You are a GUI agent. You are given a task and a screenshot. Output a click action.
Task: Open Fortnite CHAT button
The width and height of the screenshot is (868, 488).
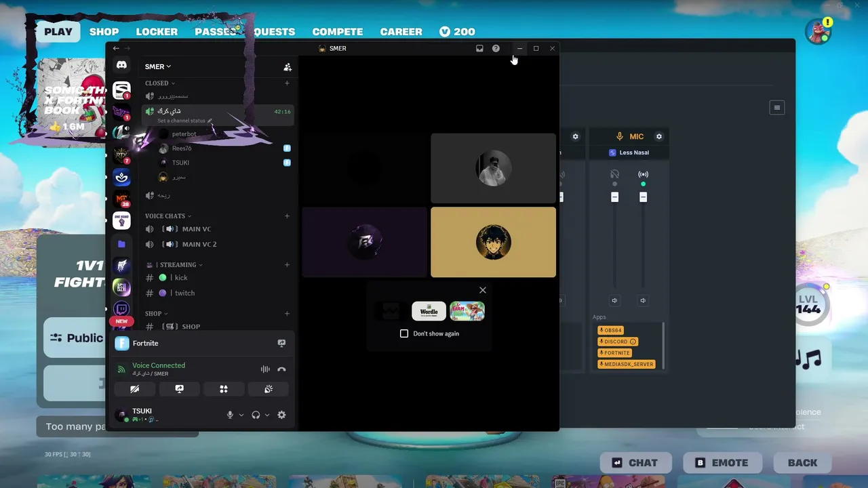click(x=635, y=463)
